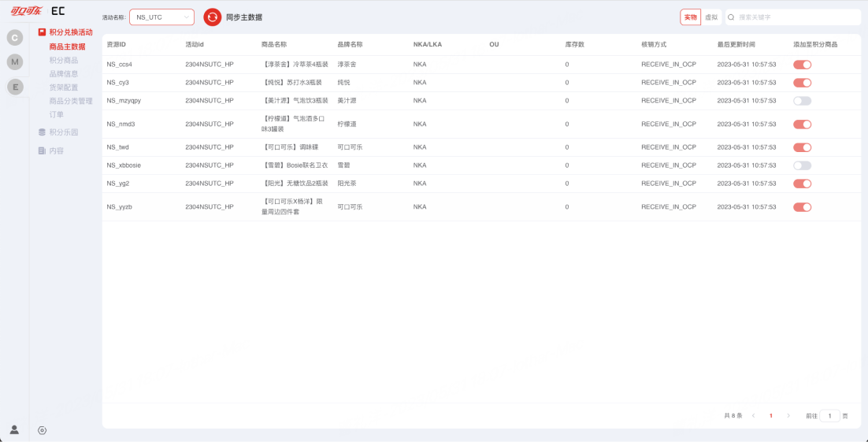Open 商品分类管理 menu item

[71, 101]
